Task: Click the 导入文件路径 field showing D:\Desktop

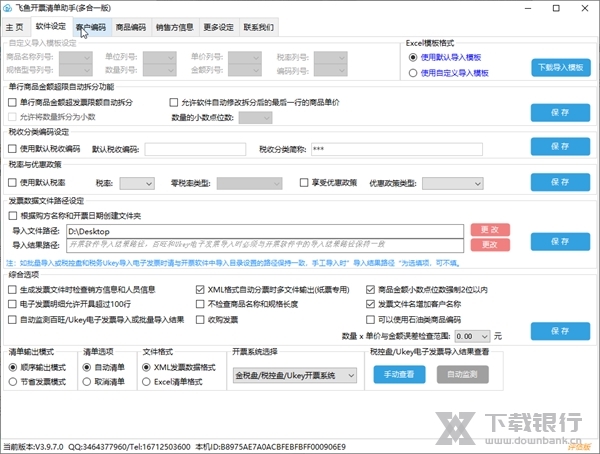Action: pos(265,231)
